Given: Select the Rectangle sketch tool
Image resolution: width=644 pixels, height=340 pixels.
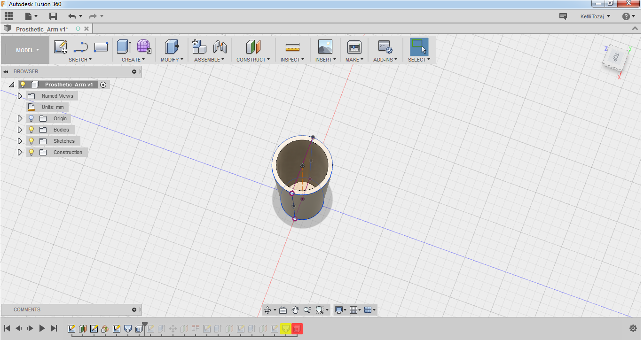Looking at the screenshot, I should click(101, 47).
